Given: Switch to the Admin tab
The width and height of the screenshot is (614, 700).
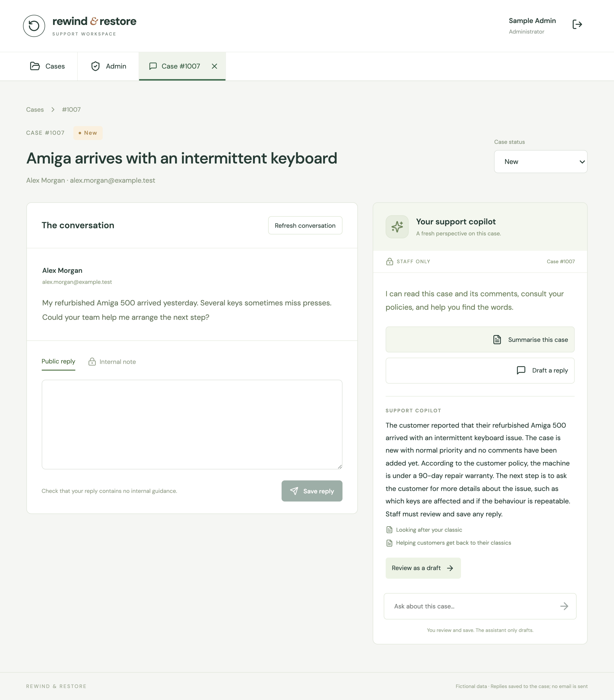Looking at the screenshot, I should pos(108,66).
